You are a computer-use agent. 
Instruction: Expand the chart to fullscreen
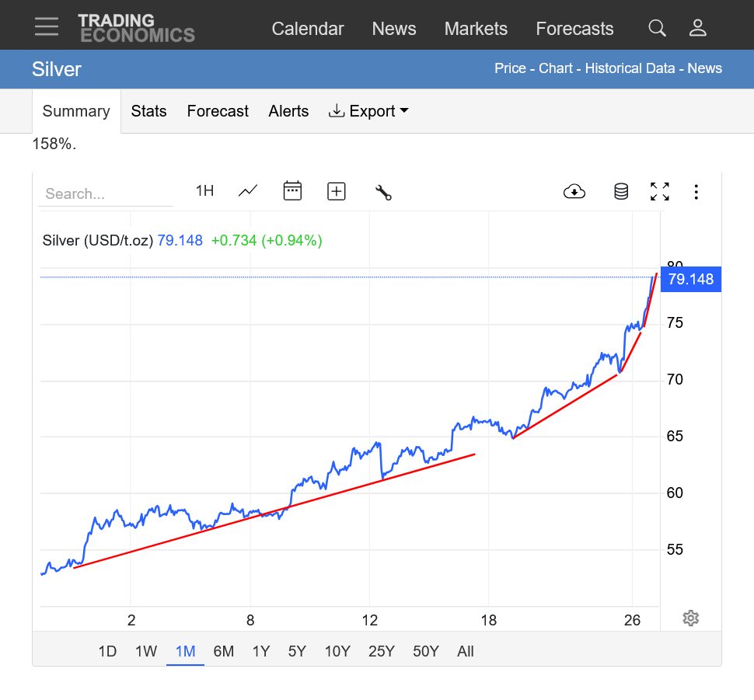click(x=659, y=191)
